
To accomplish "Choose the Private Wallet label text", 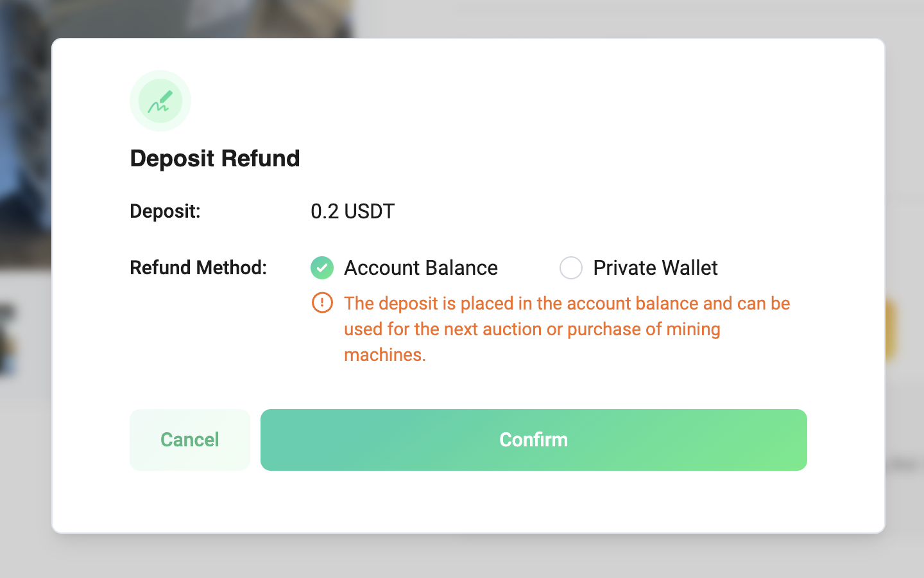I will tap(655, 268).
